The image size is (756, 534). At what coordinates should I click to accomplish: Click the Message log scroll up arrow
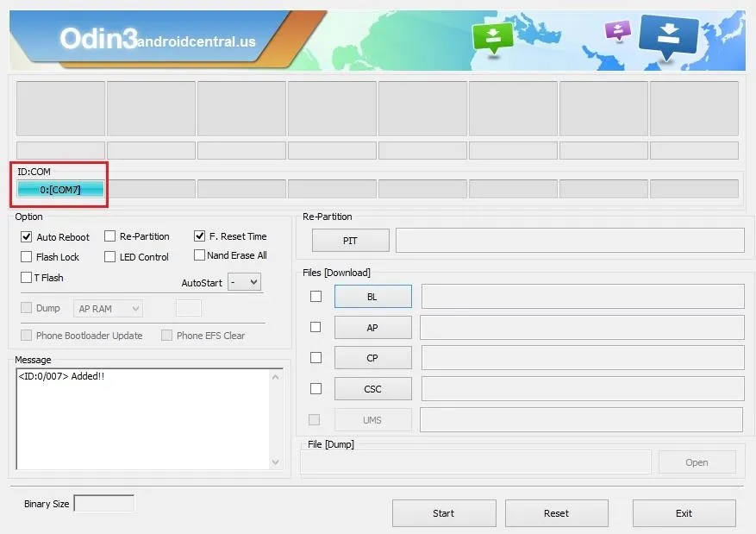pyautogui.click(x=275, y=377)
